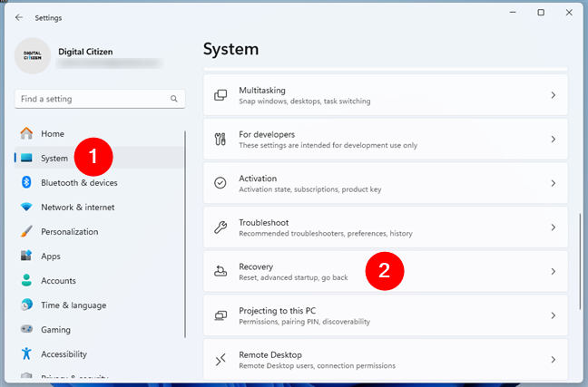Expand Activation row chevron arrow
Screen dimensions: 588x387
pos(553,183)
